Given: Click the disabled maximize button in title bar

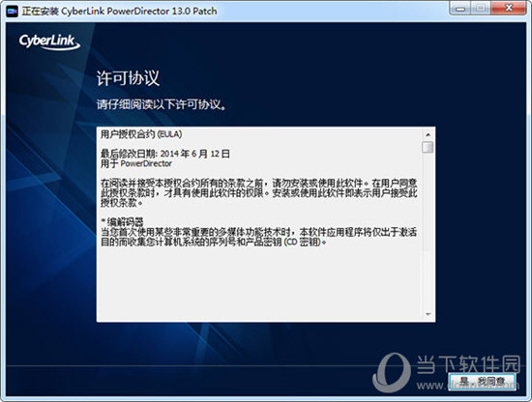Looking at the screenshot, I should tap(481, 8).
